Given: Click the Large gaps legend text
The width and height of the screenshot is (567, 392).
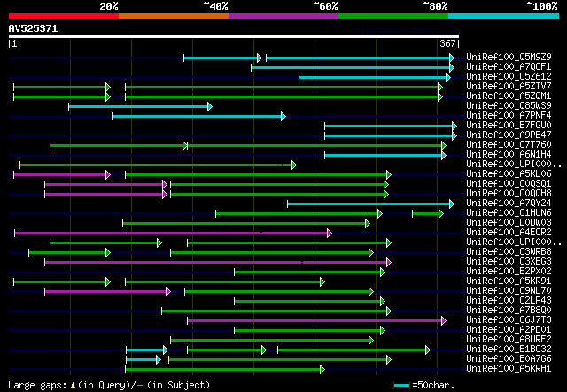Looking at the screenshot, I should [x=109, y=385].
